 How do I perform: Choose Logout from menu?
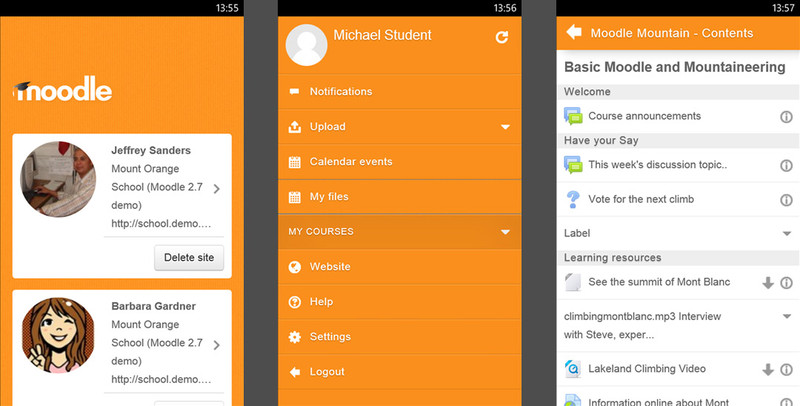[399, 372]
